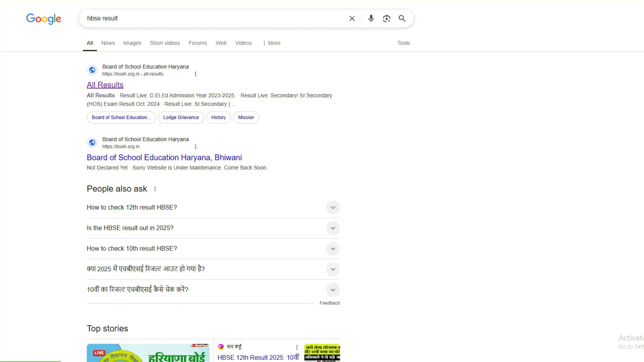Viewport: 644px width, 362px height.
Task: Open the Hindi news thumbnail beside 12th Result story
Action: click(322, 353)
